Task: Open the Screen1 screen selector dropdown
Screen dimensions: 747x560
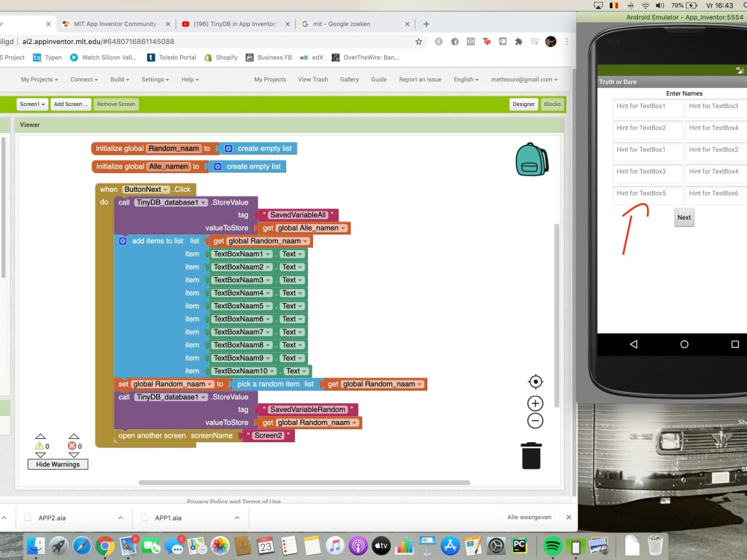Action: (32, 105)
